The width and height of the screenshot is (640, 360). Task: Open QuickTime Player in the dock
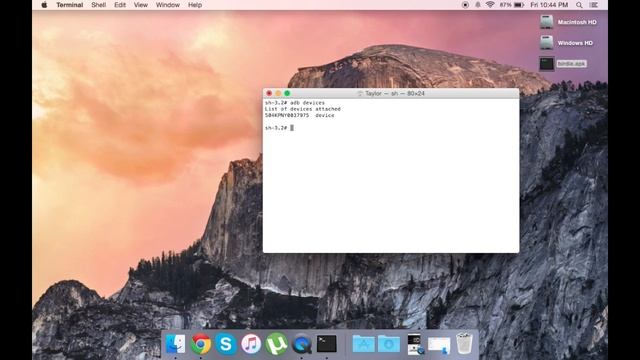[x=302, y=344]
